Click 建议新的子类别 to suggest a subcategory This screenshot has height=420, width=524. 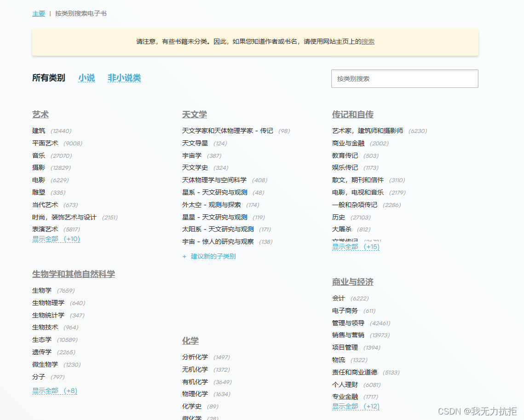pos(213,256)
